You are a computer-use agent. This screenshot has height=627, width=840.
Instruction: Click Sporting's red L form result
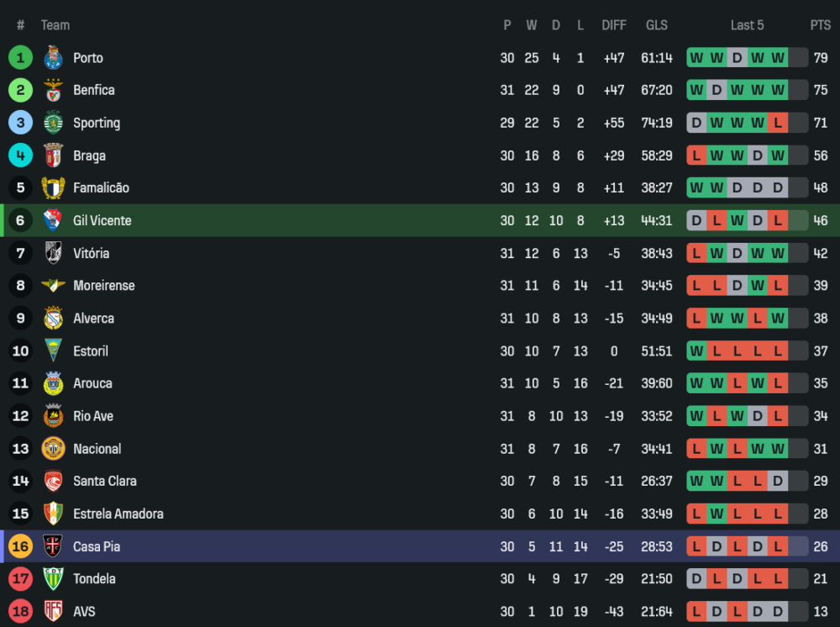pos(778,123)
